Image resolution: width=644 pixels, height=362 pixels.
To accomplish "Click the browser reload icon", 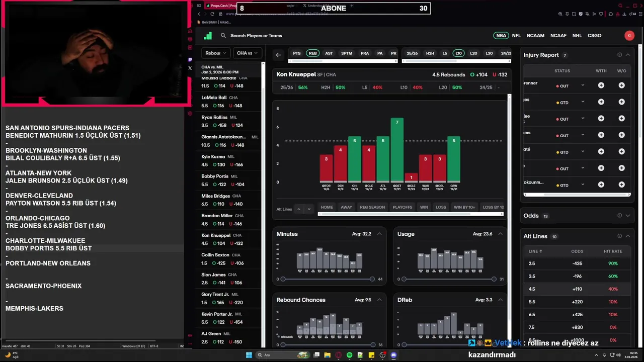I will [x=212, y=14].
